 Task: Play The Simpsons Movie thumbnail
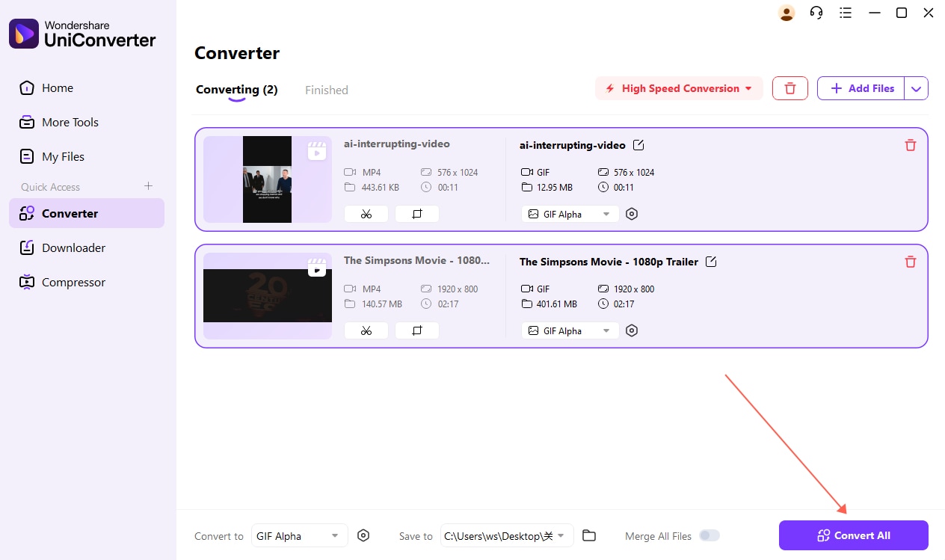pos(317,268)
